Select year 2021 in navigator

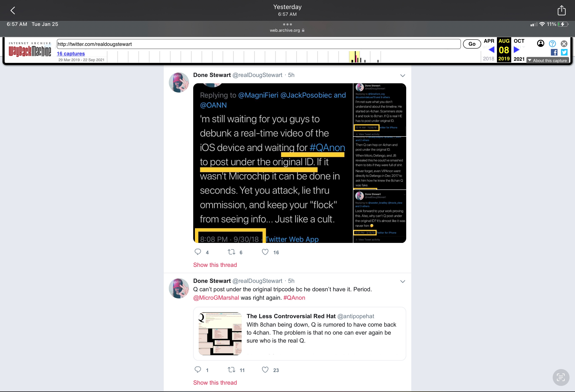519,59
